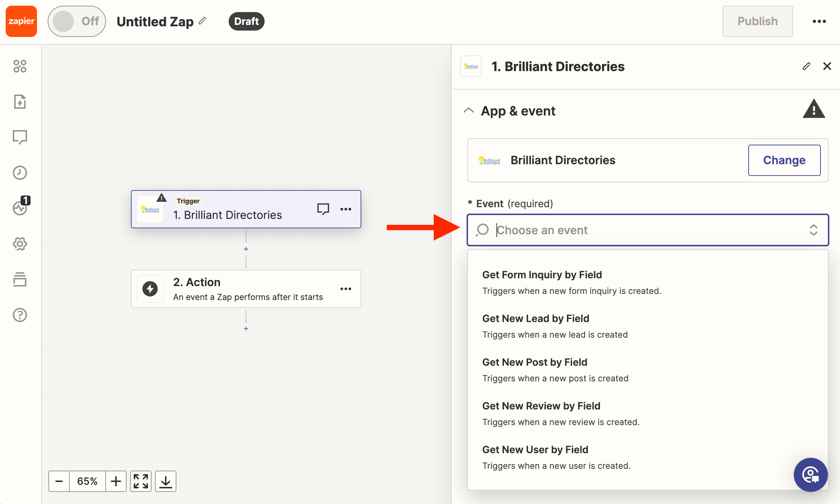Open the help question mark icon
840x504 pixels.
[20, 315]
